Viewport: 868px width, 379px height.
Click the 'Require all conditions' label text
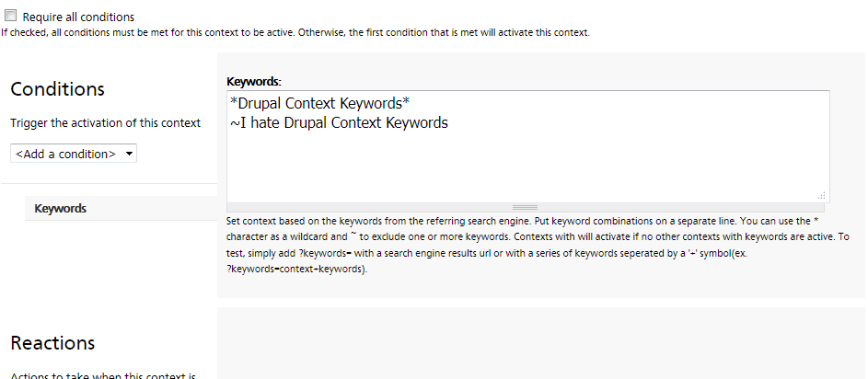pyautogui.click(x=78, y=17)
